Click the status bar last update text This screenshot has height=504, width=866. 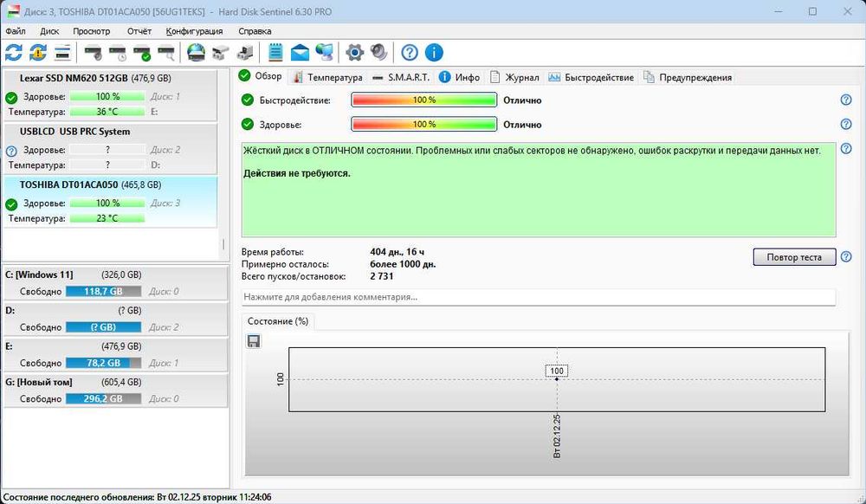coord(137,497)
